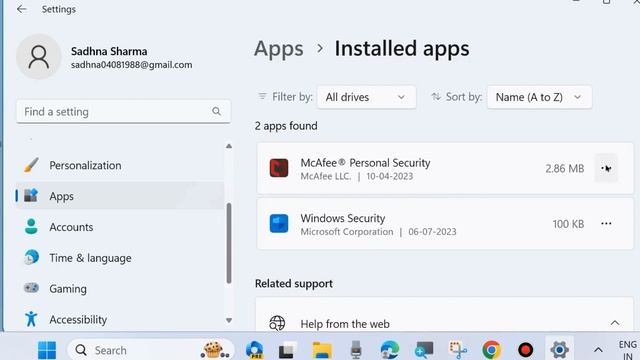
Task: Open Personalization settings
Action: [120, 165]
